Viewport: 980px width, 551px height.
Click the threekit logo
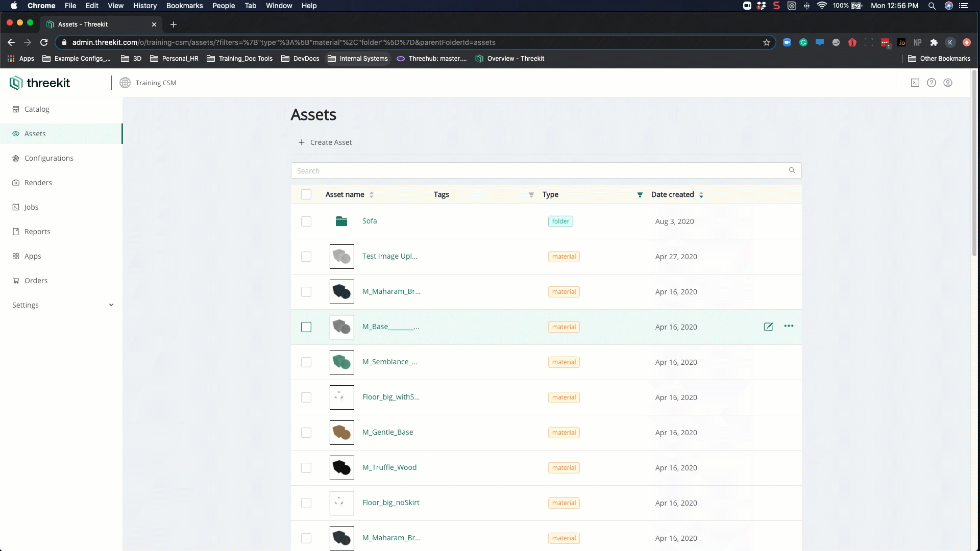click(x=40, y=83)
